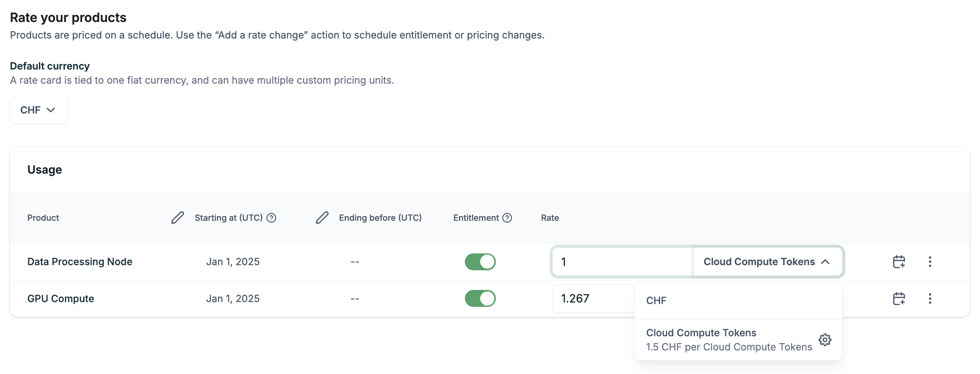980x374 pixels.
Task: Click the pencil icon beside Ending before (UTC)
Action: [322, 218]
